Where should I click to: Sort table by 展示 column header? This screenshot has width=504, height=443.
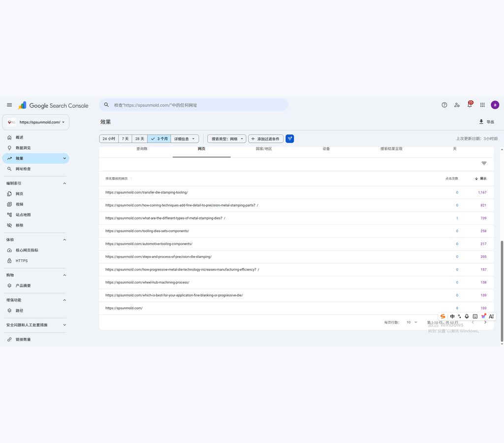pos(481,178)
